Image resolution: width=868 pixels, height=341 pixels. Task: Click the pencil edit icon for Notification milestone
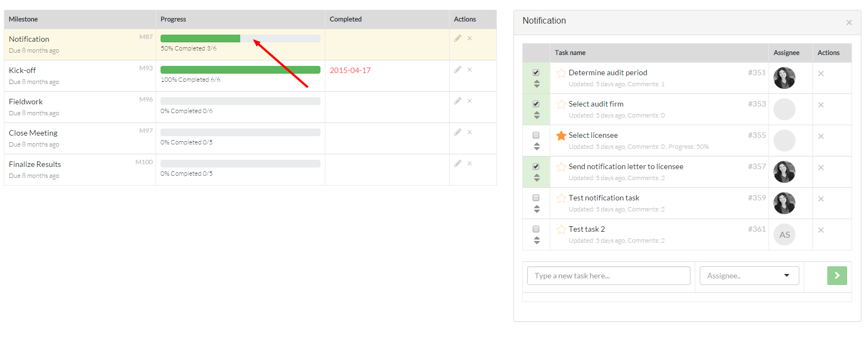pyautogui.click(x=457, y=38)
